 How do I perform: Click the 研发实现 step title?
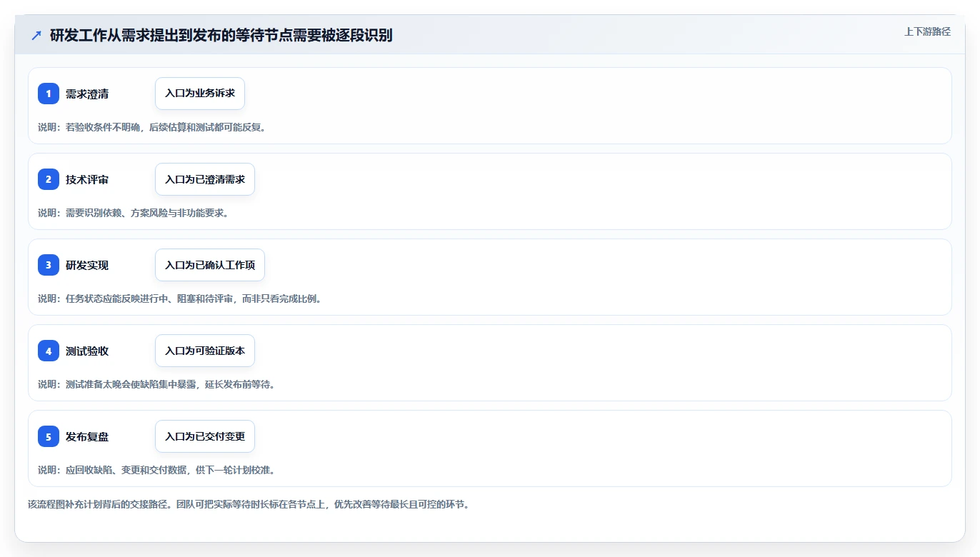[x=87, y=266]
